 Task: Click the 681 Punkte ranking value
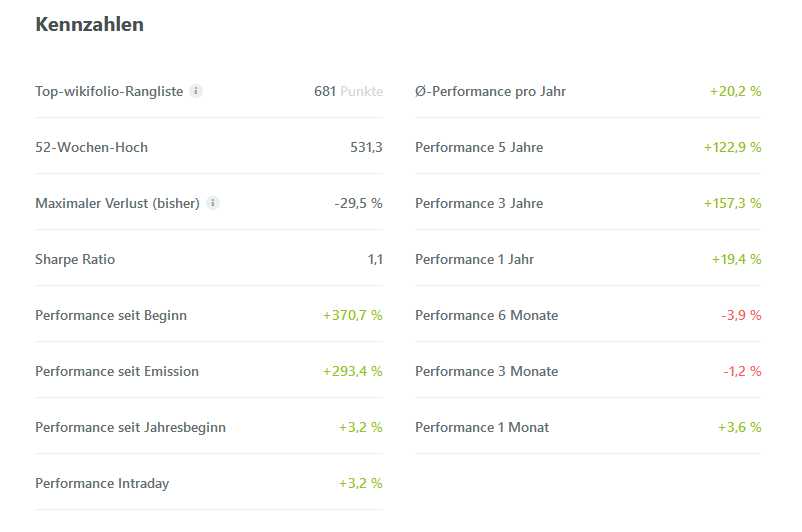coord(348,91)
